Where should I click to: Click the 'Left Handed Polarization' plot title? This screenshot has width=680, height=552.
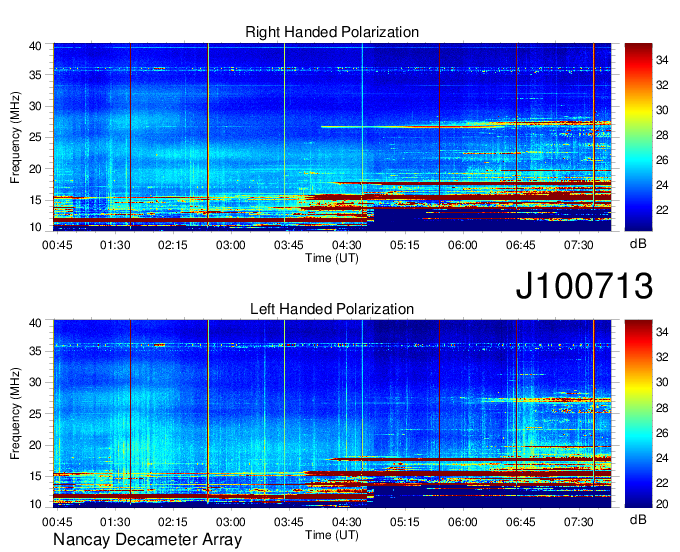332,309
